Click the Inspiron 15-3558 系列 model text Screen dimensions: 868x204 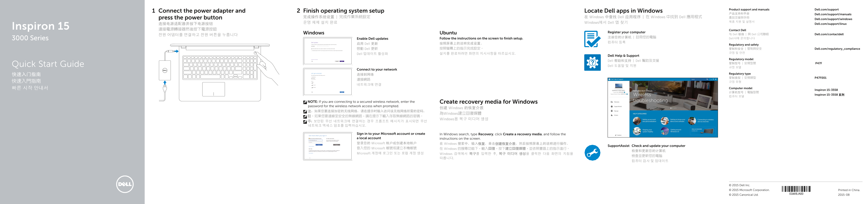coord(829,95)
